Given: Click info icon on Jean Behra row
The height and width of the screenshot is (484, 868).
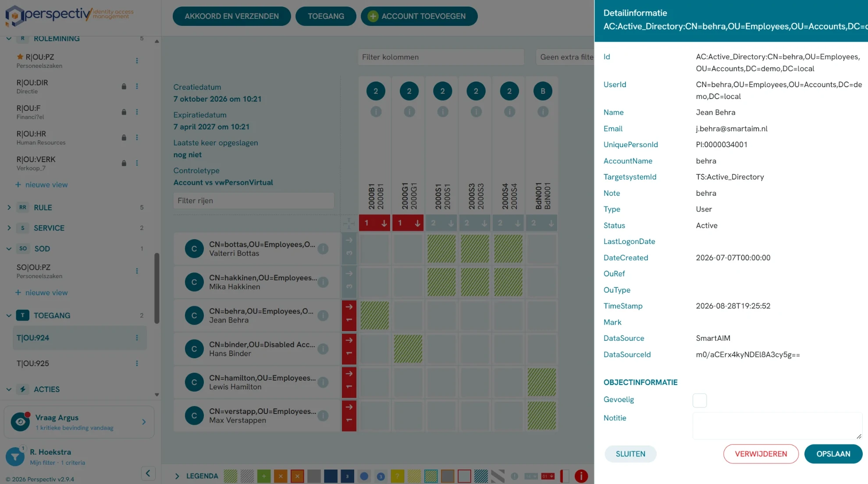Looking at the screenshot, I should pyautogui.click(x=323, y=315).
